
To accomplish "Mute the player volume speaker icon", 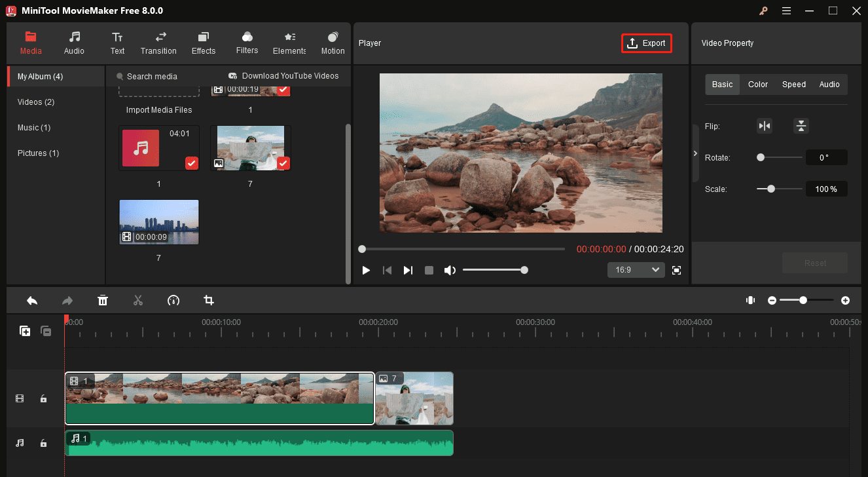I will pyautogui.click(x=450, y=270).
